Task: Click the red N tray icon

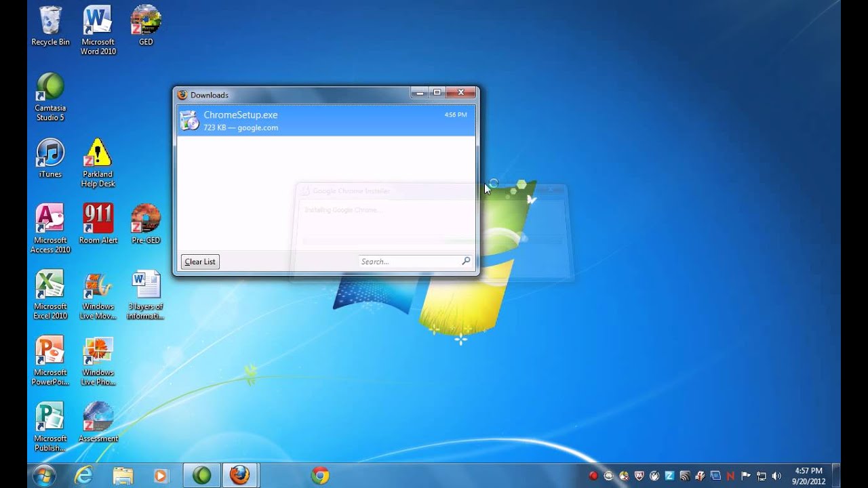Action: point(730,476)
